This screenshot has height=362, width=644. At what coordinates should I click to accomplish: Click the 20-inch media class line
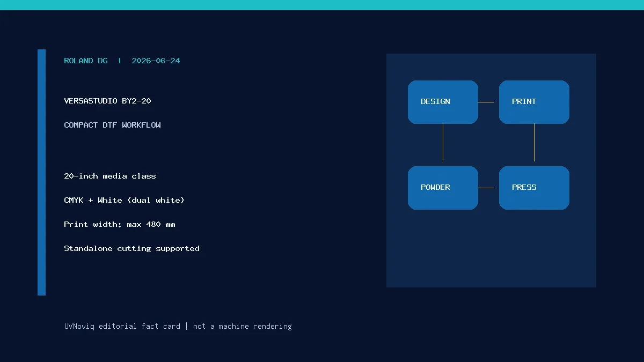(x=110, y=176)
